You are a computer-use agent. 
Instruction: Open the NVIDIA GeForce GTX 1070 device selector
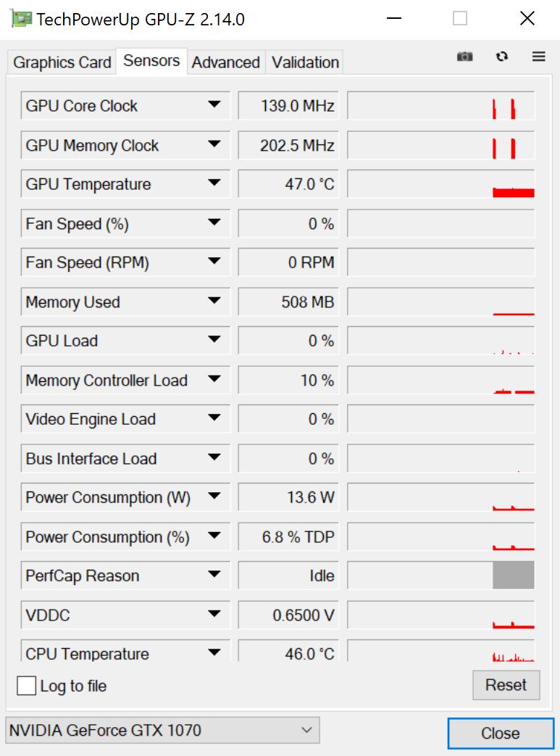[x=162, y=730]
